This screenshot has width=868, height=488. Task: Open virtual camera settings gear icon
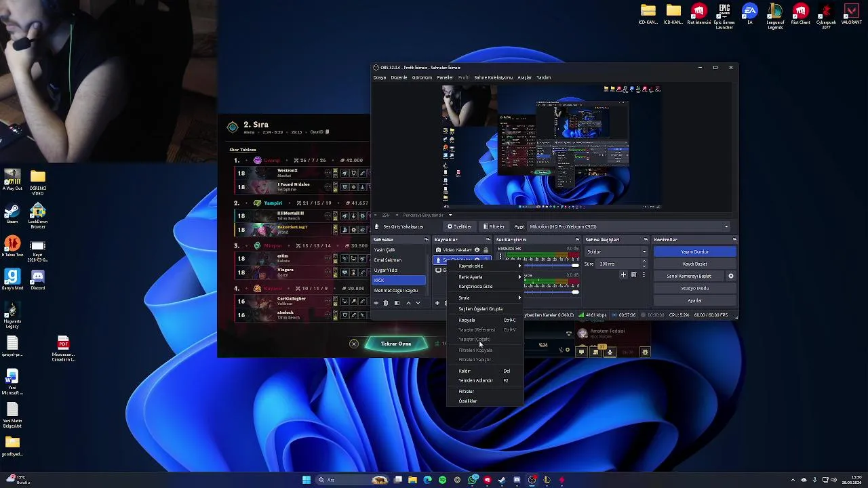[x=730, y=276]
